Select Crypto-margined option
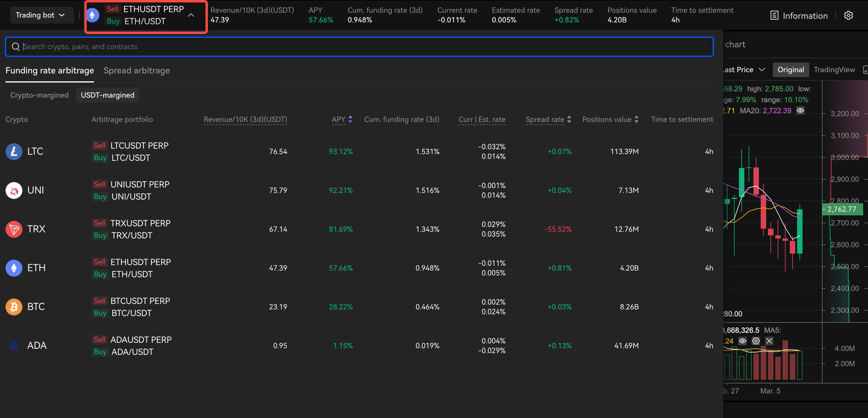The image size is (868, 418). 39,95
